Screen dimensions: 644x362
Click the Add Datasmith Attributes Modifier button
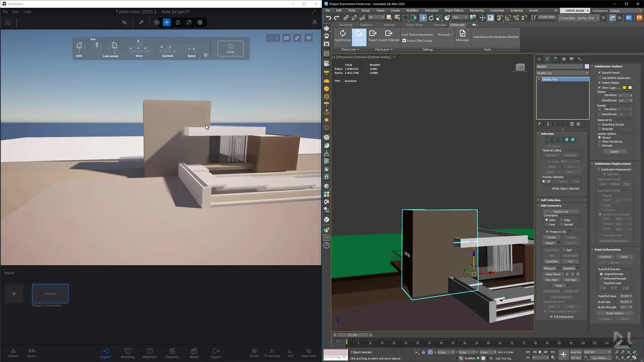click(496, 37)
